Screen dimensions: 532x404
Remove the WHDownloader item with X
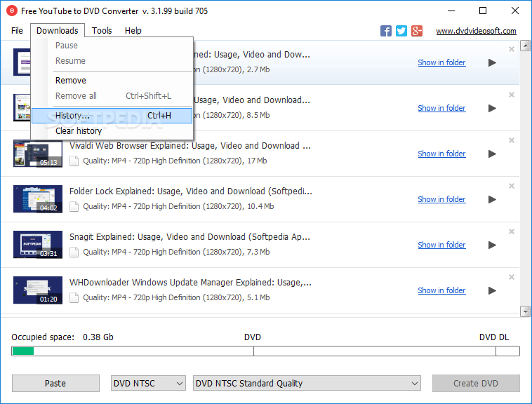pos(512,277)
